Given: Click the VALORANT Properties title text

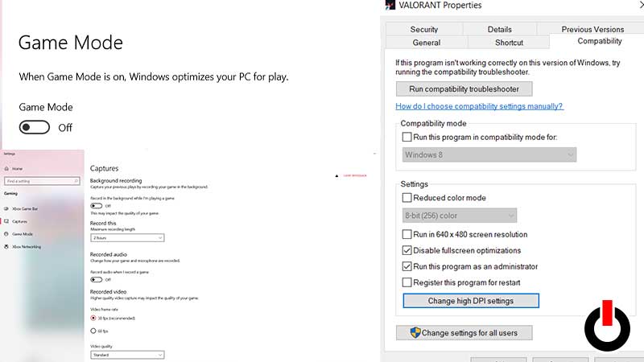Looking at the screenshot, I should point(440,5).
